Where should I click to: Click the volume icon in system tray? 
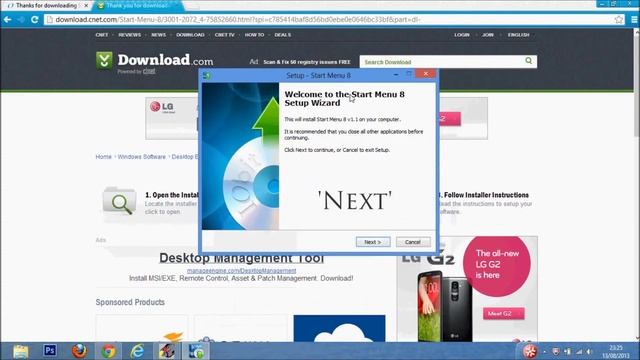(x=590, y=351)
